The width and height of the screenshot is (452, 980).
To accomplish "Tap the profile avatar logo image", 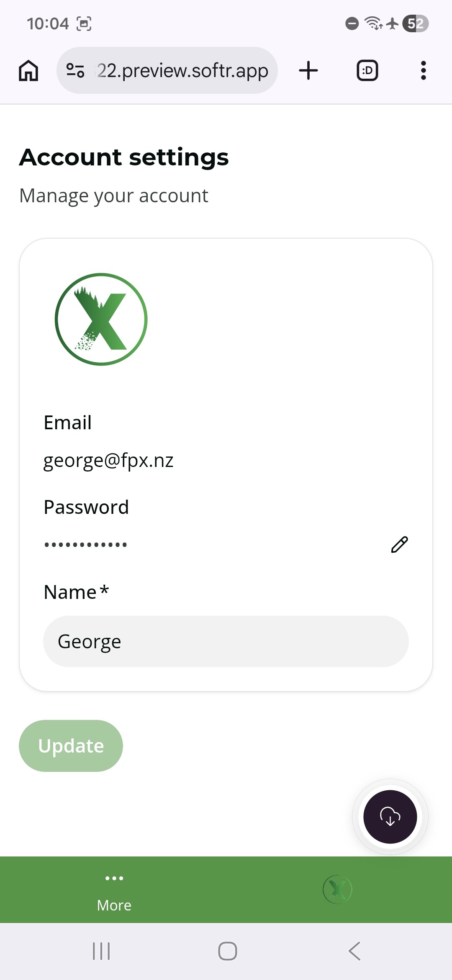I will click(101, 319).
